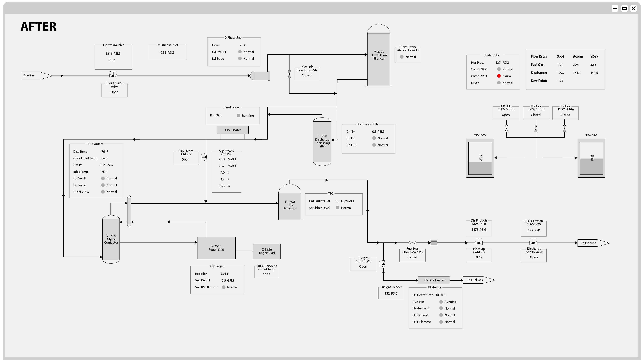The image size is (644, 362).
Task: Click the red Comp 7901 alarm indicator
Action: (x=499, y=76)
